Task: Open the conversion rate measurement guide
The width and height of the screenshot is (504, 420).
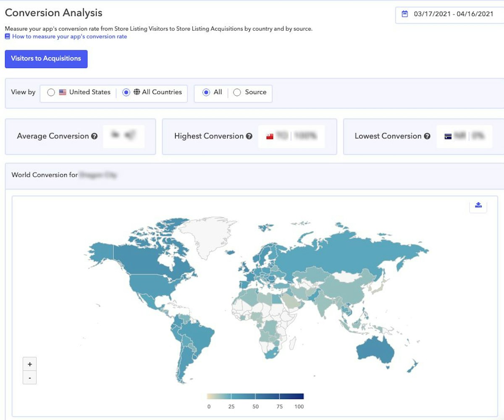Action: coord(69,37)
